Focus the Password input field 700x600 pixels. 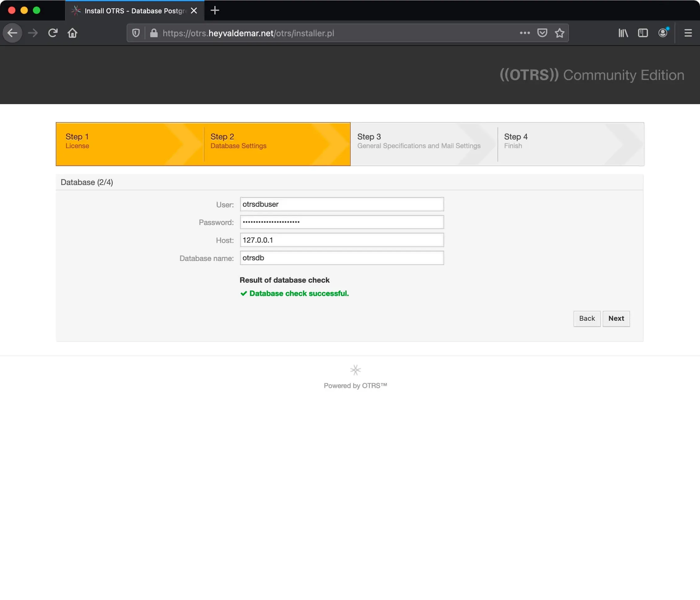point(342,222)
